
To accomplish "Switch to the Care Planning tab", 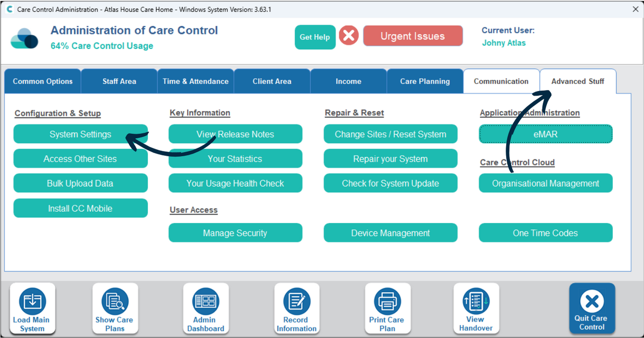I will coord(425,81).
